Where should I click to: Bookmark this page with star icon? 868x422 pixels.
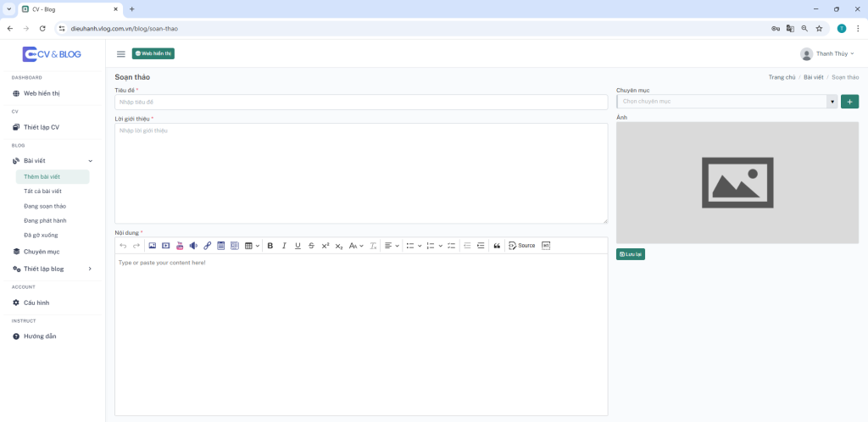point(820,28)
